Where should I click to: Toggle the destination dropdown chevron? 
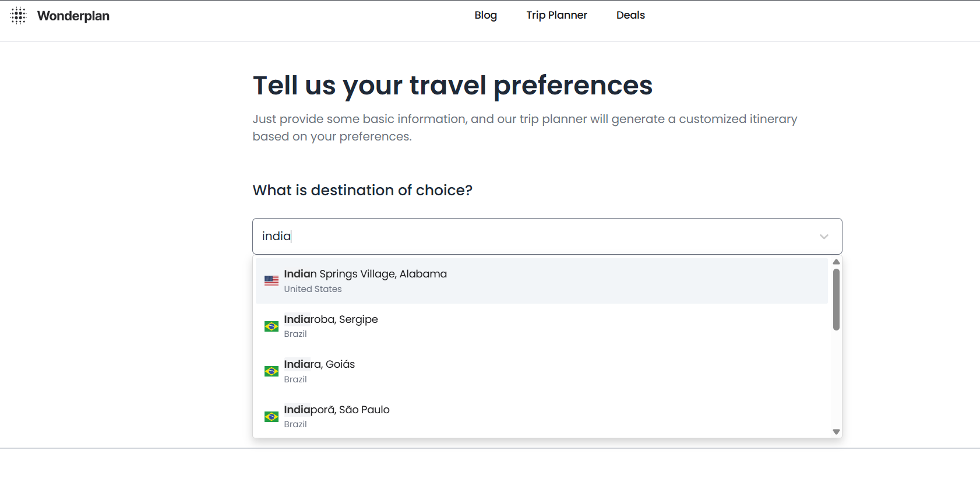[x=824, y=237]
